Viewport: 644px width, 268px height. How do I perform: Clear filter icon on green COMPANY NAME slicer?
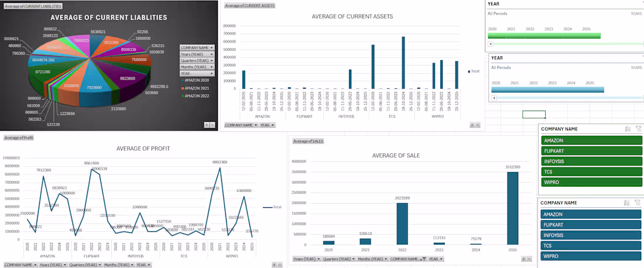click(638, 129)
